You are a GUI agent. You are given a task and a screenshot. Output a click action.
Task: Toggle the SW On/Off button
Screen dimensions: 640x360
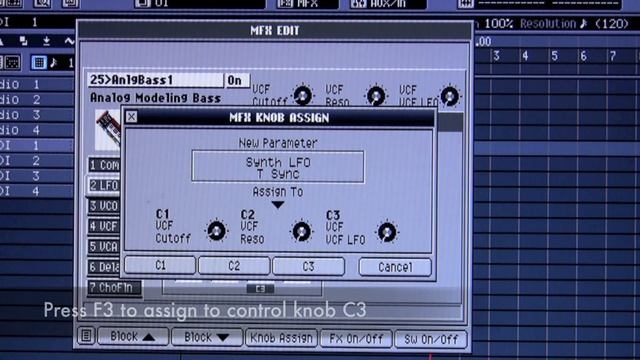click(x=431, y=339)
